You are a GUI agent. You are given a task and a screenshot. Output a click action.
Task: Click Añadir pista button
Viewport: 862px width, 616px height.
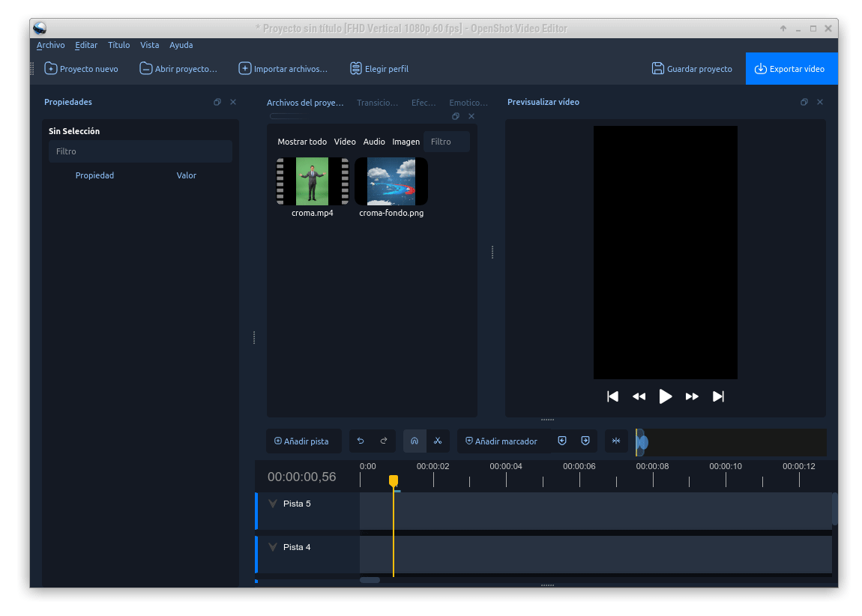coord(302,441)
